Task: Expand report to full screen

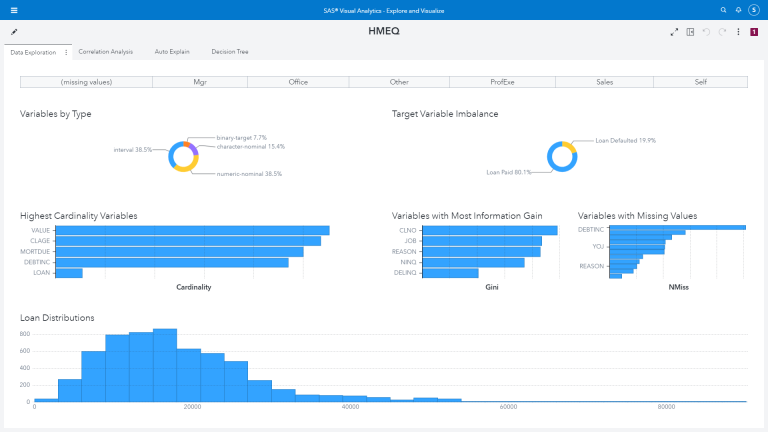Action: pos(674,32)
